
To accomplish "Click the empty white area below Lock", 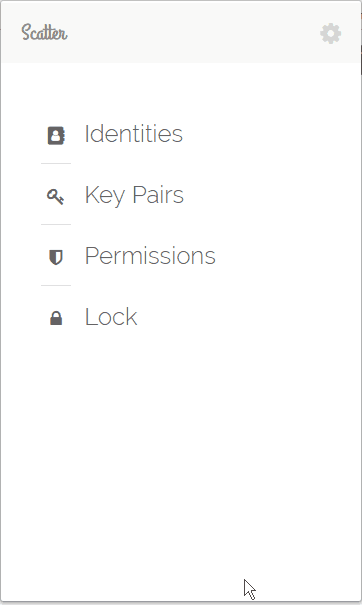I will (x=181, y=463).
